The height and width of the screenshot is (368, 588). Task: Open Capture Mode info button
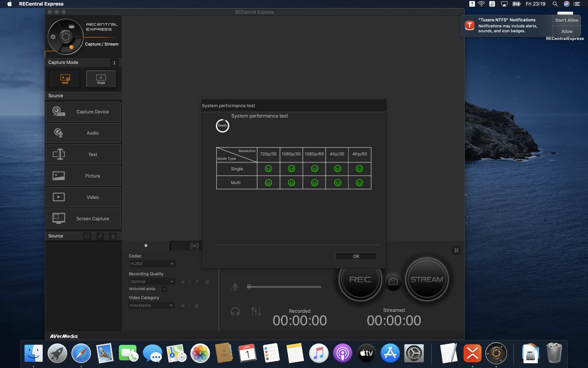point(114,63)
